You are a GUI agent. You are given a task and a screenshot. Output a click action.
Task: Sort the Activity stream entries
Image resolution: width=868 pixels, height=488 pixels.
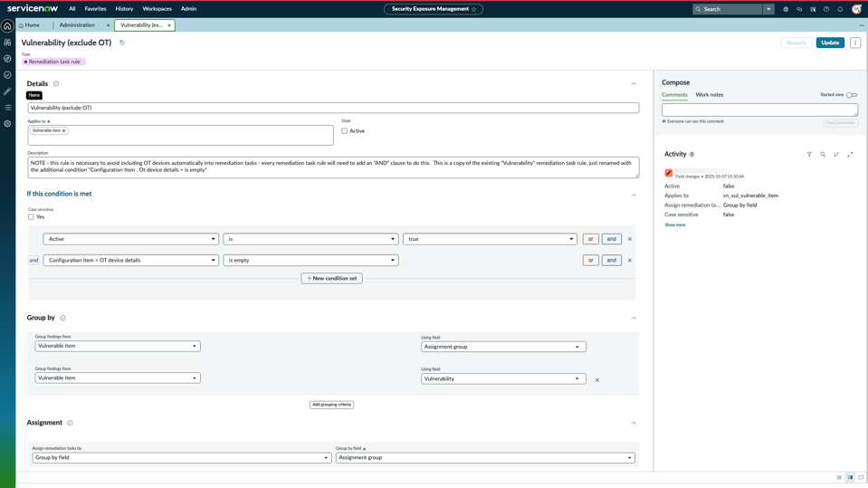(836, 155)
